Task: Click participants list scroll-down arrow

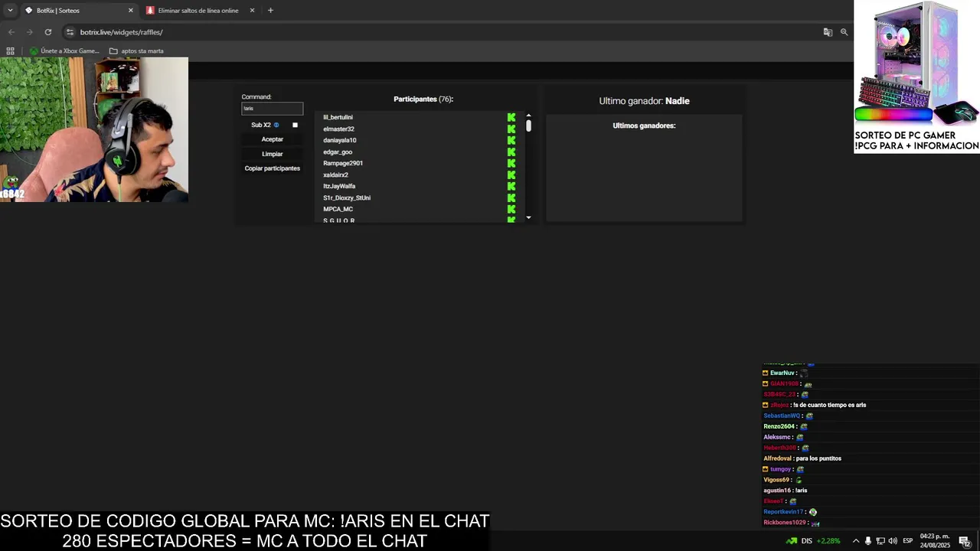Action: 528,218
